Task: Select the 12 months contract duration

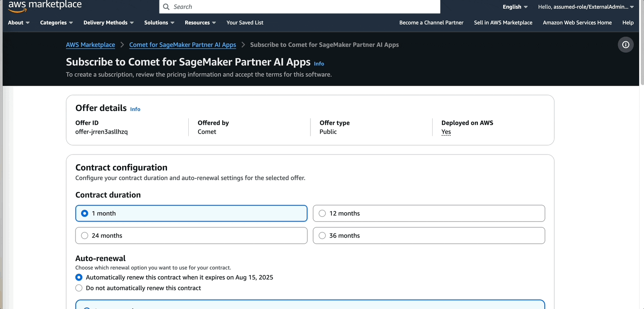Action: (322, 214)
